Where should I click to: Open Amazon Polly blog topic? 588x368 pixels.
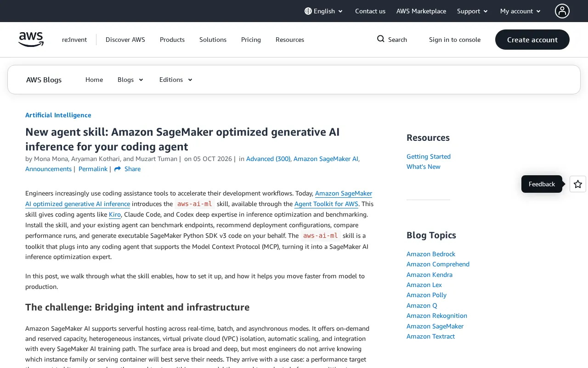(x=426, y=295)
